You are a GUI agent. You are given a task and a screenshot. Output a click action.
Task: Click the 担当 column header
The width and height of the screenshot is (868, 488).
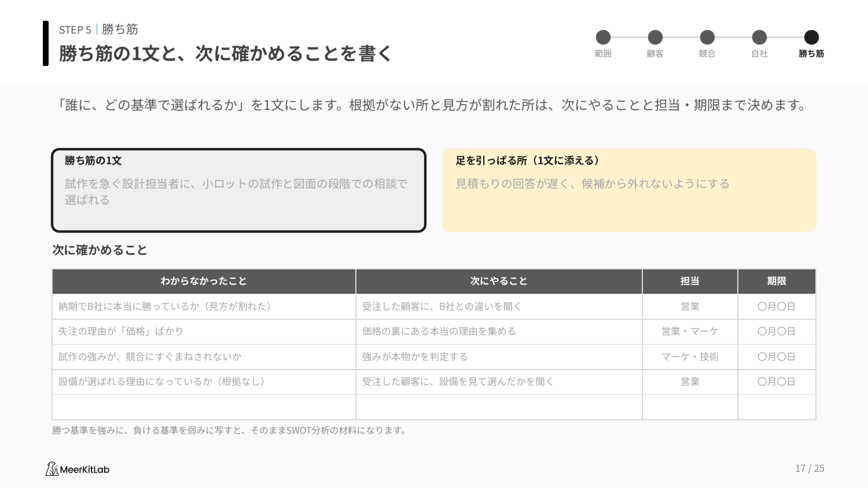pos(690,281)
